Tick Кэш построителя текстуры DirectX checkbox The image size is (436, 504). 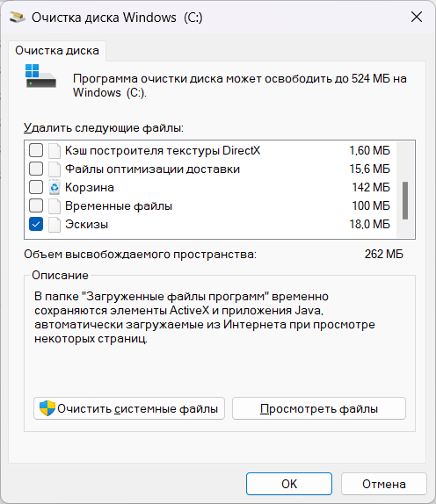(x=36, y=150)
